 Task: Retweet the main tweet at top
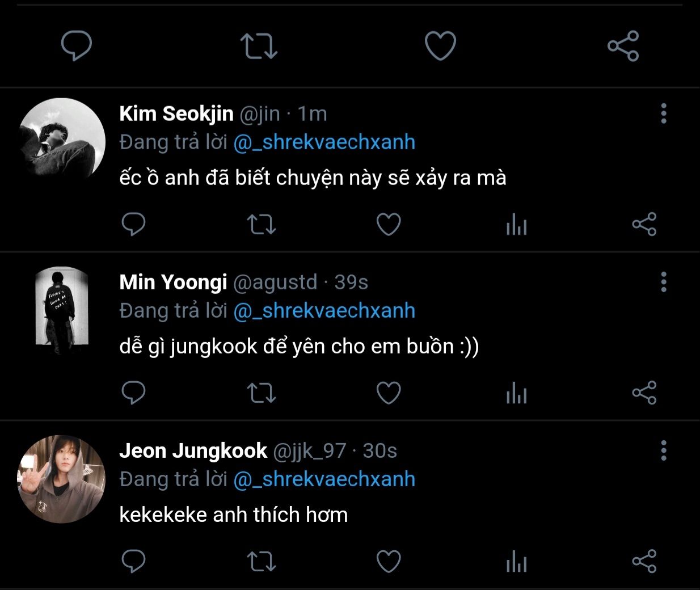[259, 46]
